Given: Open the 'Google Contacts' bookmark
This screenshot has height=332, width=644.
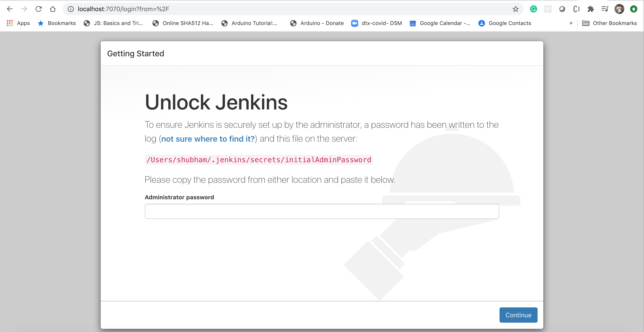Looking at the screenshot, I should [504, 23].
